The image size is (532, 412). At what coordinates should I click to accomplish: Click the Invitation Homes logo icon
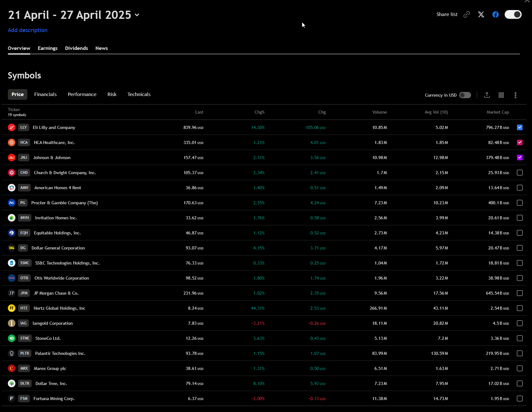12,218
